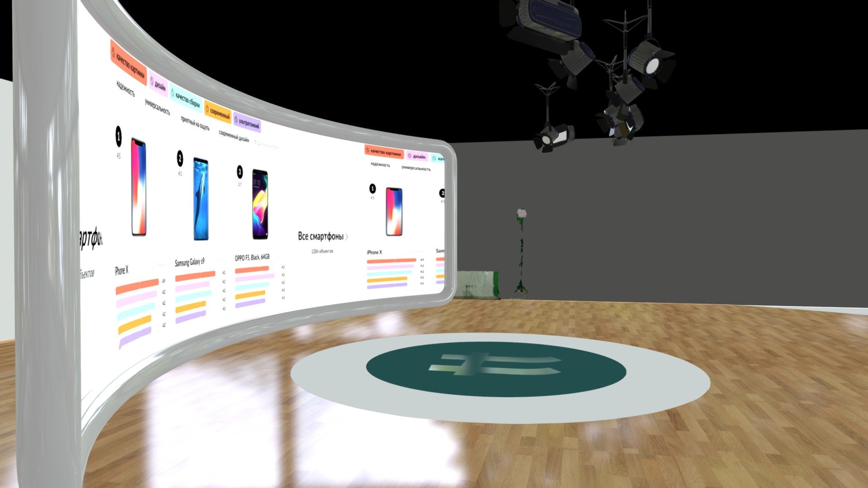868x488 pixels.
Task: Click the 'OPPO F5, Black, 64GB' product name
Action: tap(252, 258)
